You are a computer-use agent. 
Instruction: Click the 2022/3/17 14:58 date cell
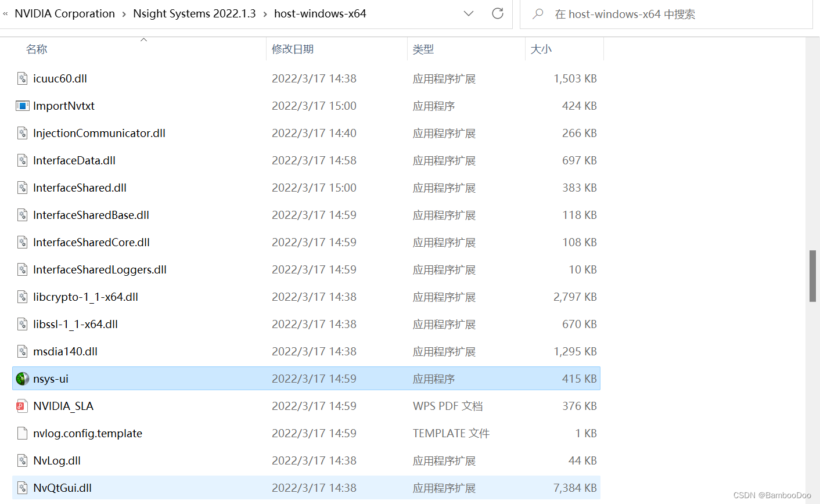(x=314, y=160)
